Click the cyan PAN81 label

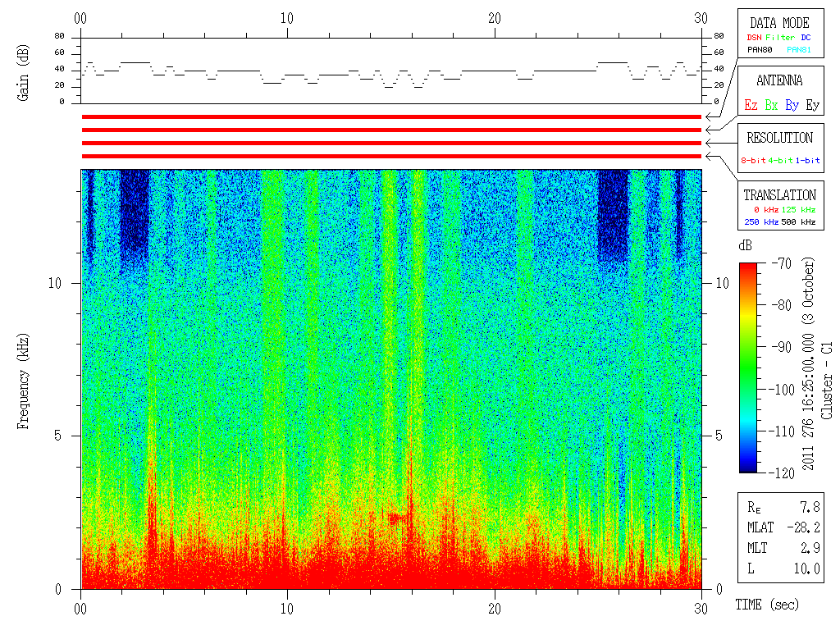pos(799,50)
